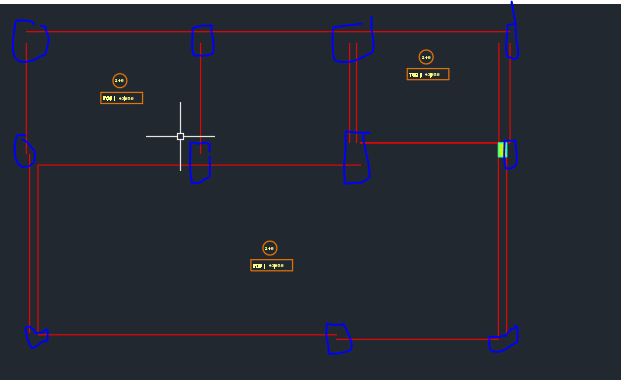
Task: Select the green-yellow highlighted marker on right wall
Action: 502,150
